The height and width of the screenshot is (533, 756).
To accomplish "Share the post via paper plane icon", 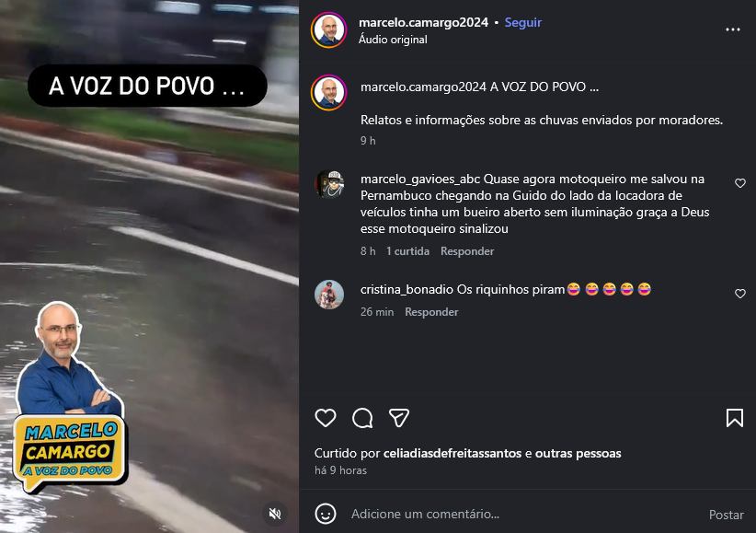I will tap(399, 418).
